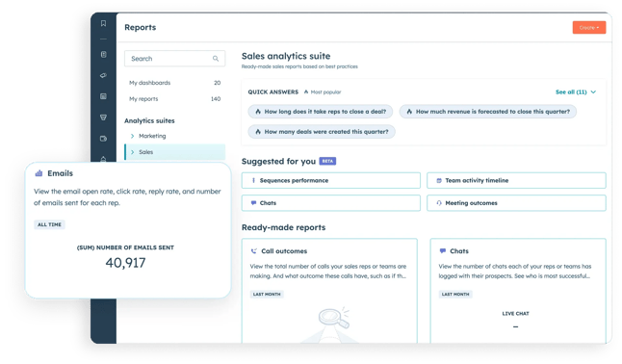Click the Ready-made reports heading

click(x=284, y=227)
